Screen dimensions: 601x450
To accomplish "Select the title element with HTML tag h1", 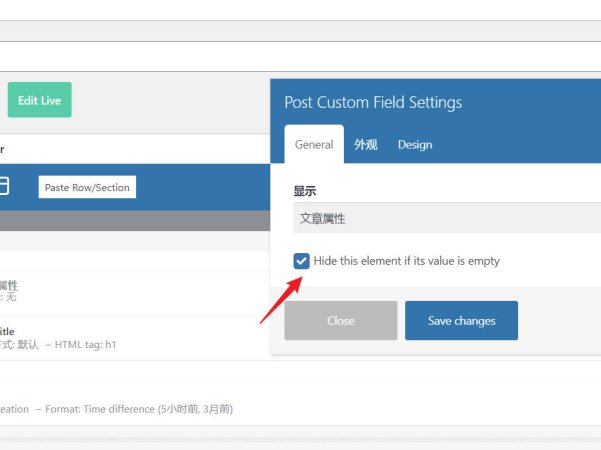I will pyautogui.click(x=60, y=338).
